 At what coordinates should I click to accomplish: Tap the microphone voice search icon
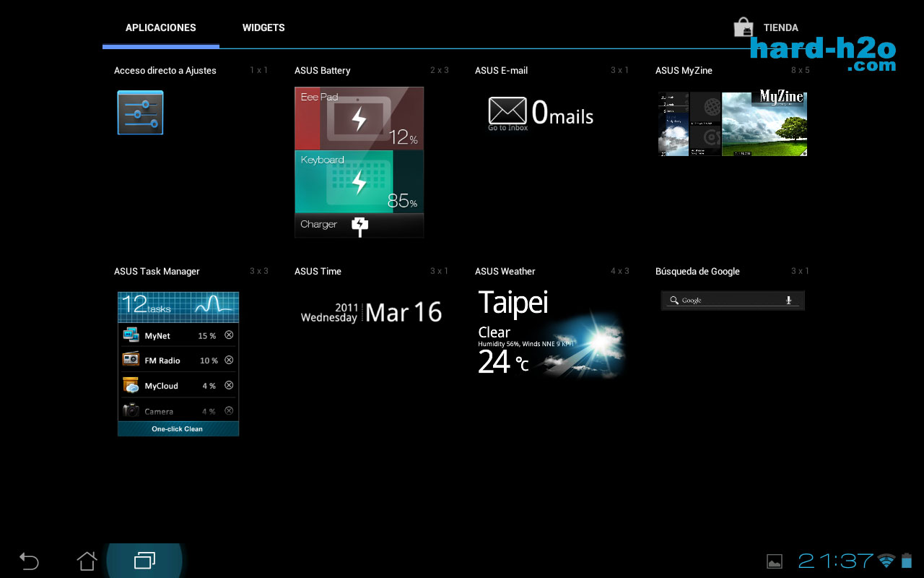[788, 301]
